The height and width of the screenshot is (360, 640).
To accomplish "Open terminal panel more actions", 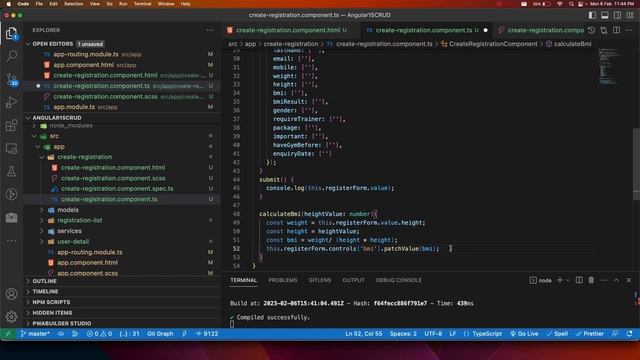I will [x=604, y=280].
